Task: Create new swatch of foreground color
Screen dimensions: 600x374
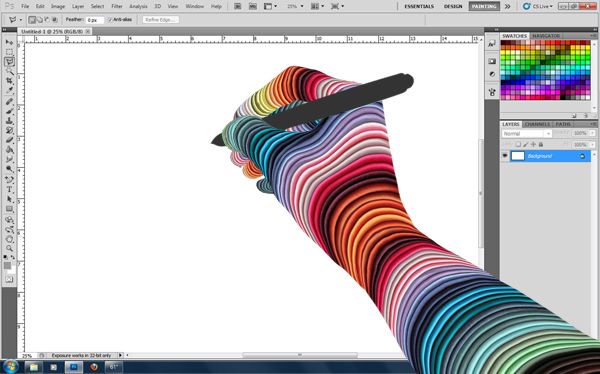Action: (574, 116)
